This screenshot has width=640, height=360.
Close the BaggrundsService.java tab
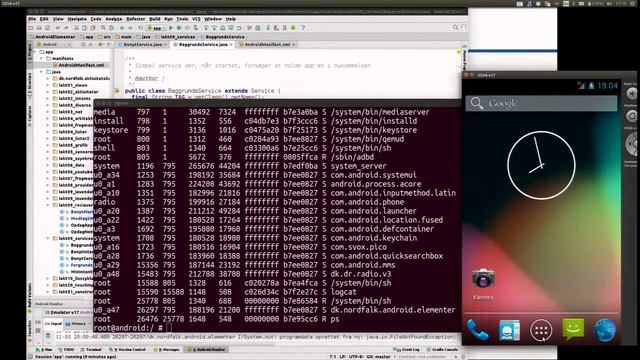click(231, 44)
